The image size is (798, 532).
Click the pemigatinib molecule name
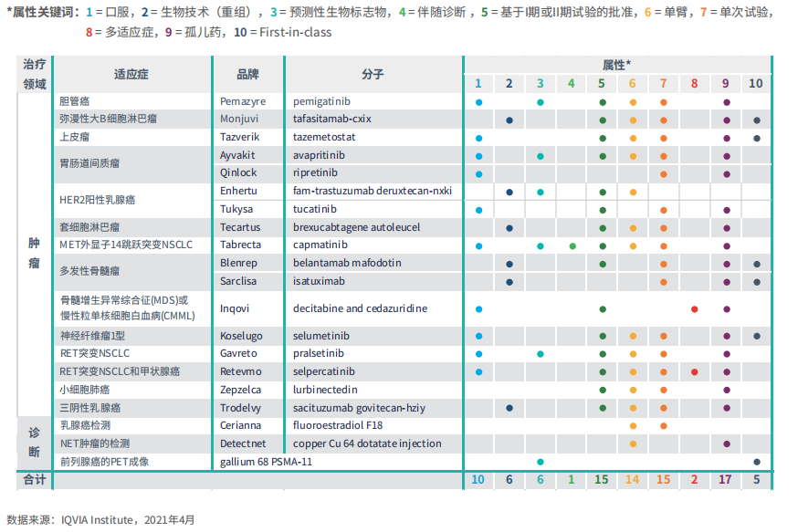click(321, 101)
